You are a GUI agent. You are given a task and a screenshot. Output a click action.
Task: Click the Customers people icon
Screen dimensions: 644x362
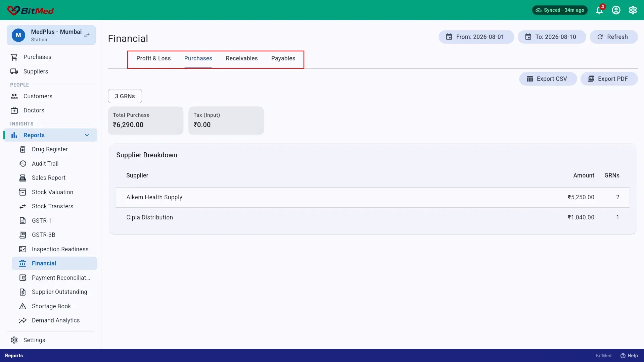click(14, 96)
